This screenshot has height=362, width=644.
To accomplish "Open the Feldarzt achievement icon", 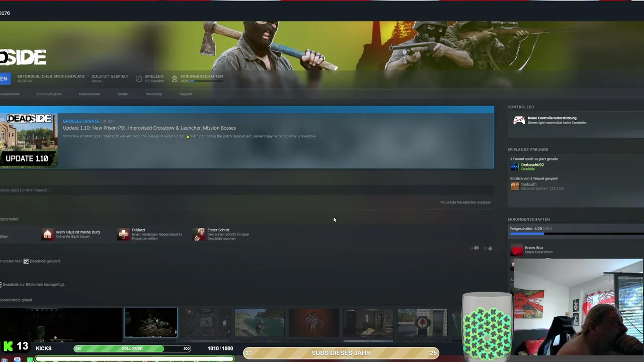I will coord(123,234).
